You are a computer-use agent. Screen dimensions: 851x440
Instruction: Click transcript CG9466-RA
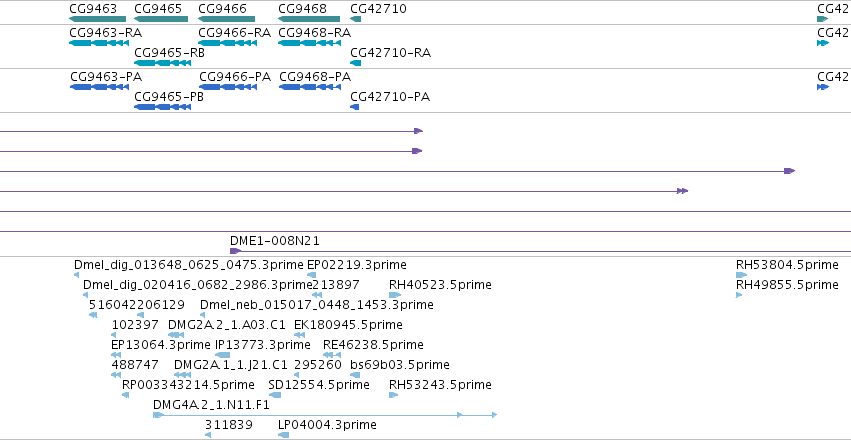click(226, 43)
